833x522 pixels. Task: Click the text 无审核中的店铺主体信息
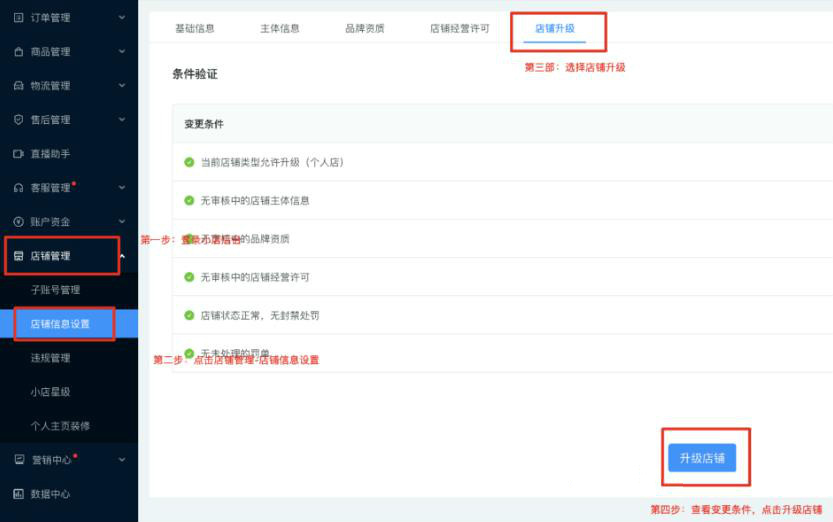(x=255, y=200)
